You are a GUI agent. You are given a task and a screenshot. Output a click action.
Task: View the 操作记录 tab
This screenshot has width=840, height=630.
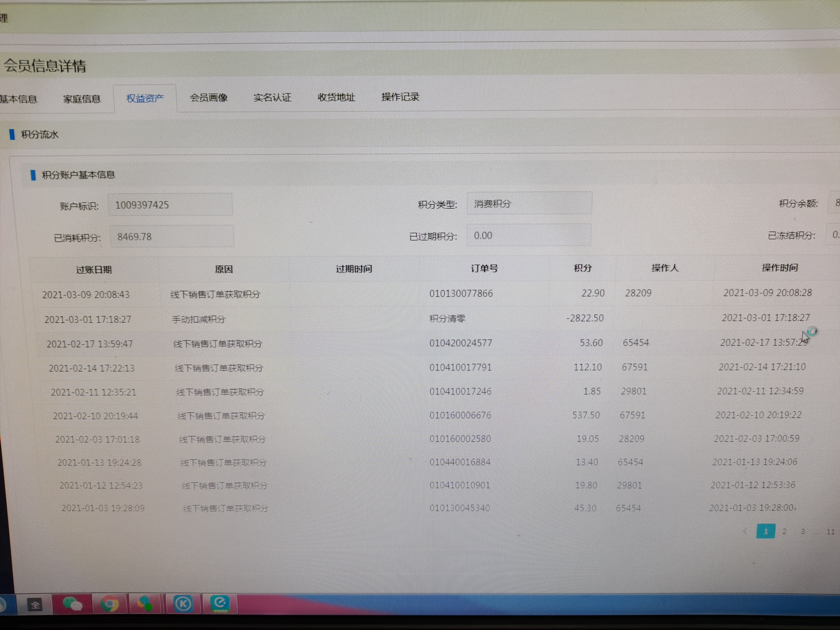pyautogui.click(x=400, y=97)
